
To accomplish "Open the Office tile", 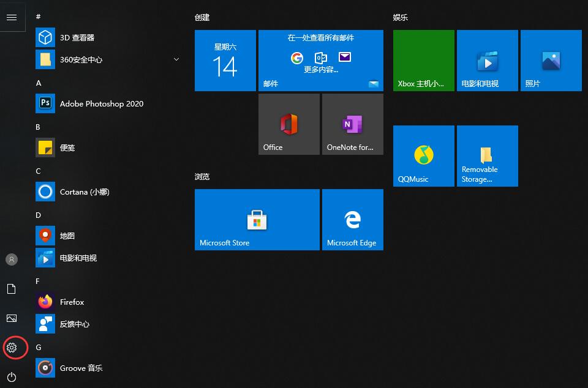I will tap(288, 124).
